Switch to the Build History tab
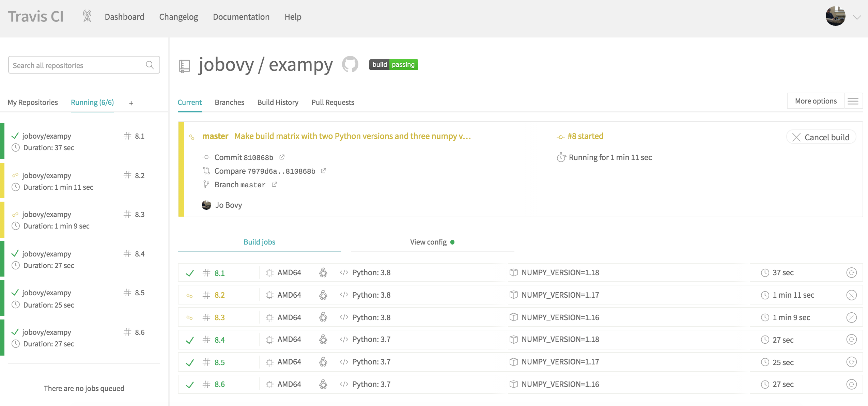 pyautogui.click(x=278, y=102)
